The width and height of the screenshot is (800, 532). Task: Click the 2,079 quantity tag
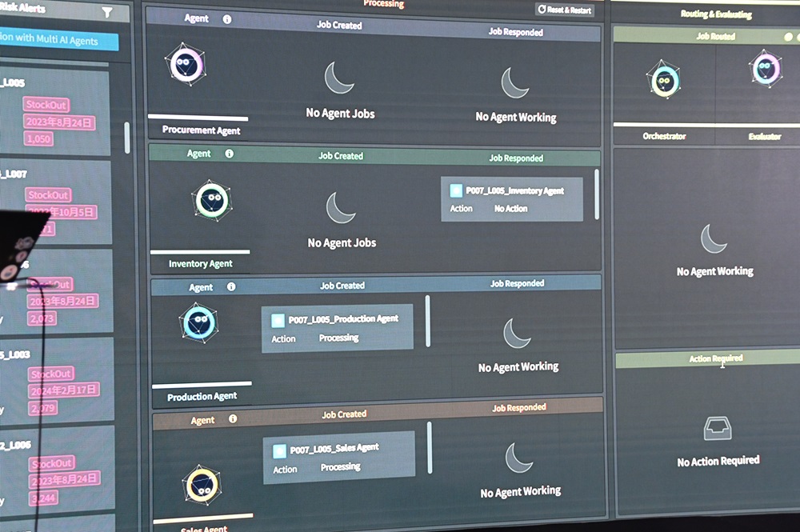coord(43,408)
